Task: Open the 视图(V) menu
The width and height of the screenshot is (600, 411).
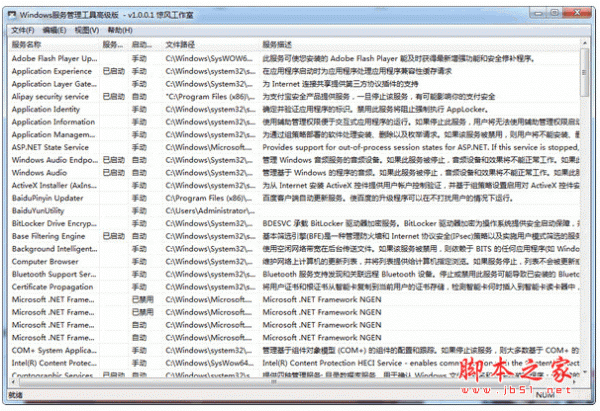Action: tap(86, 30)
